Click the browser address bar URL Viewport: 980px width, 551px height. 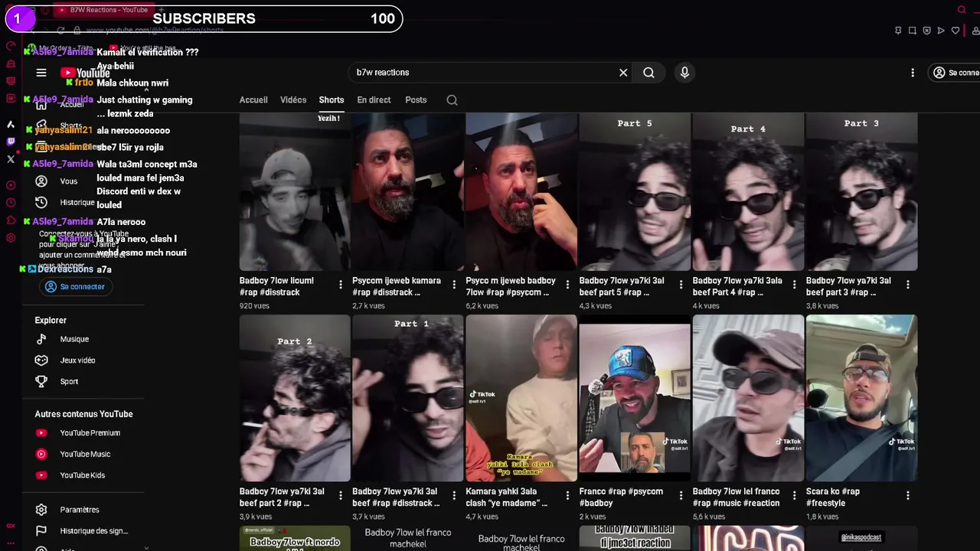coord(155,31)
